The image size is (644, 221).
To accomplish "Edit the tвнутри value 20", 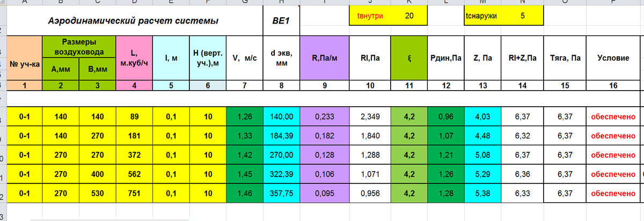I will 409,16.
